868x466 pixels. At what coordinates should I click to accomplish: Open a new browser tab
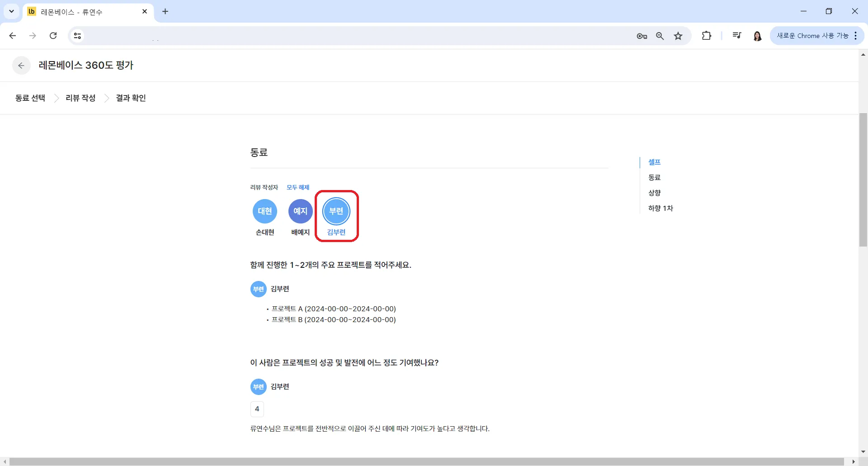pyautogui.click(x=165, y=12)
